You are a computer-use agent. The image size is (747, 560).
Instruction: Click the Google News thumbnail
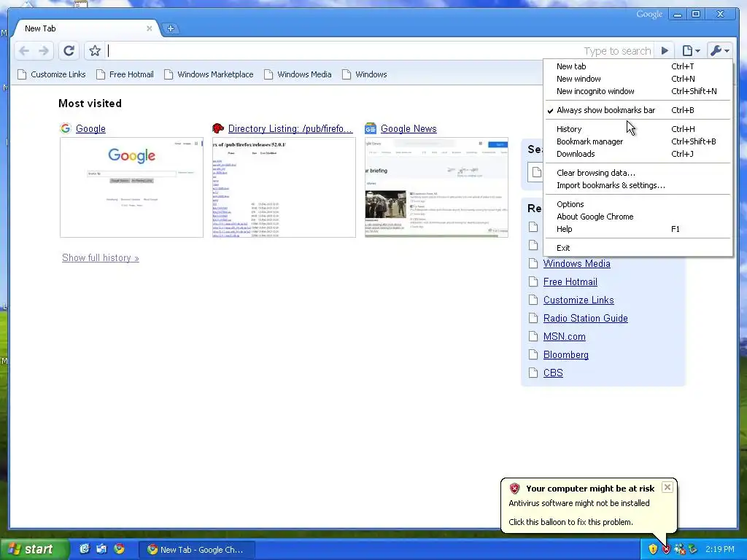click(x=436, y=187)
